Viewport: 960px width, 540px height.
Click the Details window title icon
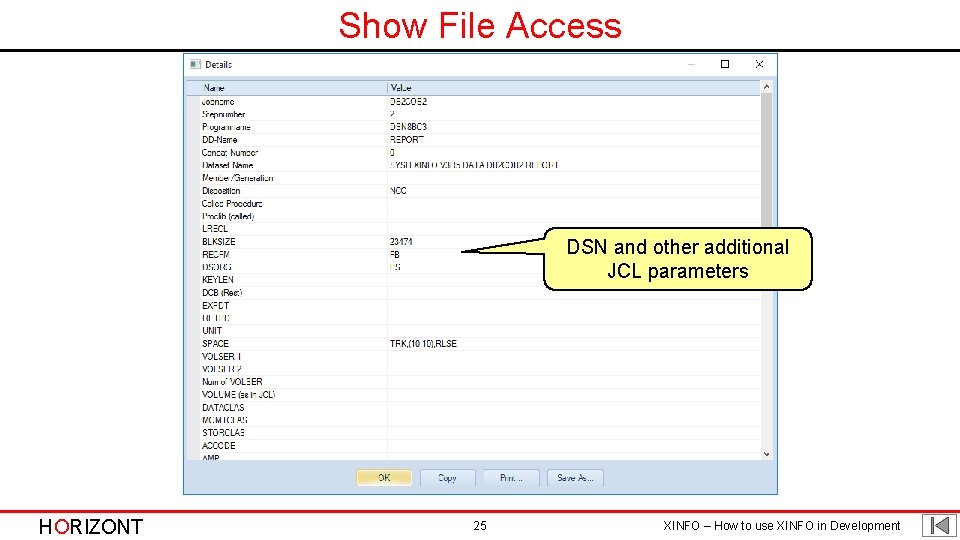coord(195,64)
